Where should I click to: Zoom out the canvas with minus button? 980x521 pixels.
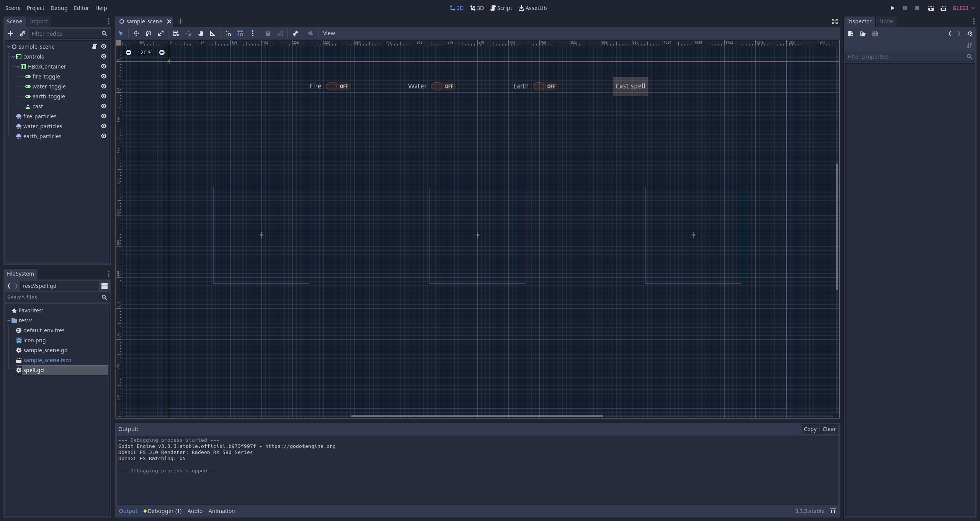(x=129, y=52)
